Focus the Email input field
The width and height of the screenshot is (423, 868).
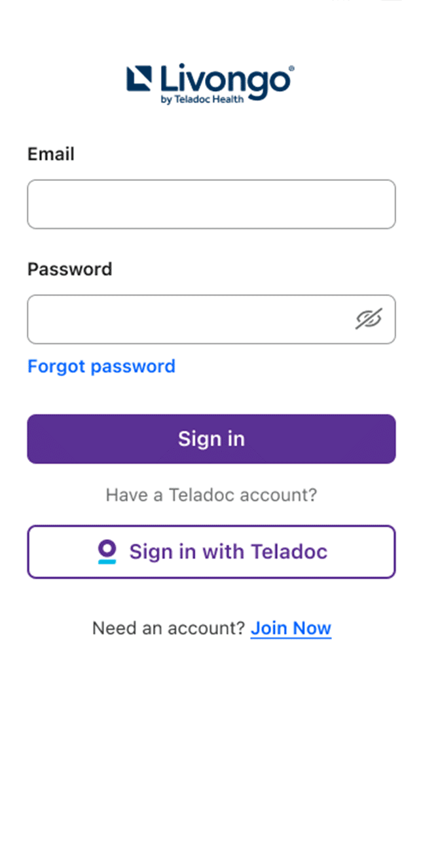pos(211,204)
